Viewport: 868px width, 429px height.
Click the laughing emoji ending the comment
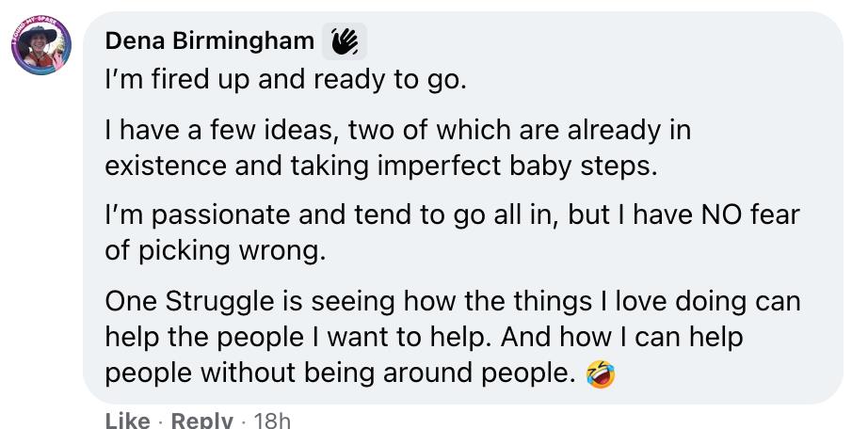pos(601,373)
